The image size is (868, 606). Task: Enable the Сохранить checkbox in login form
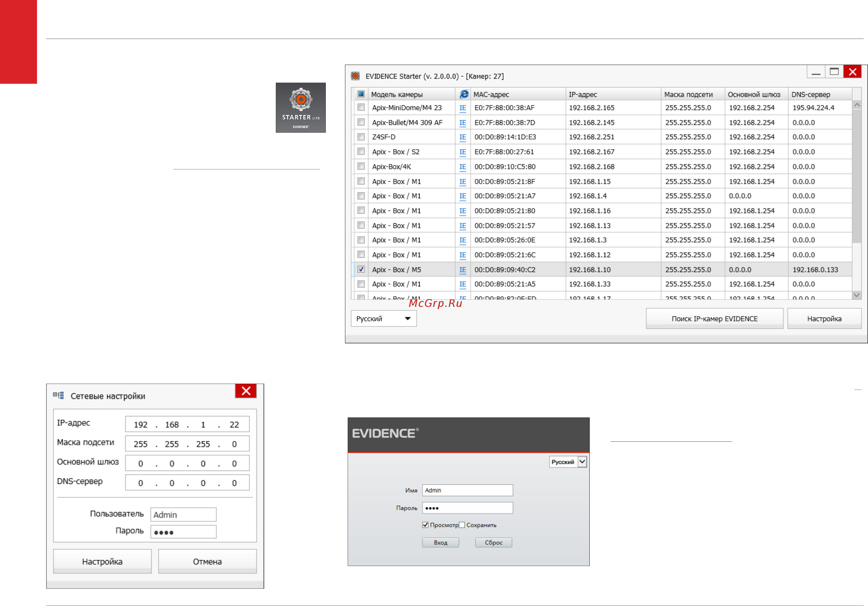point(462,525)
